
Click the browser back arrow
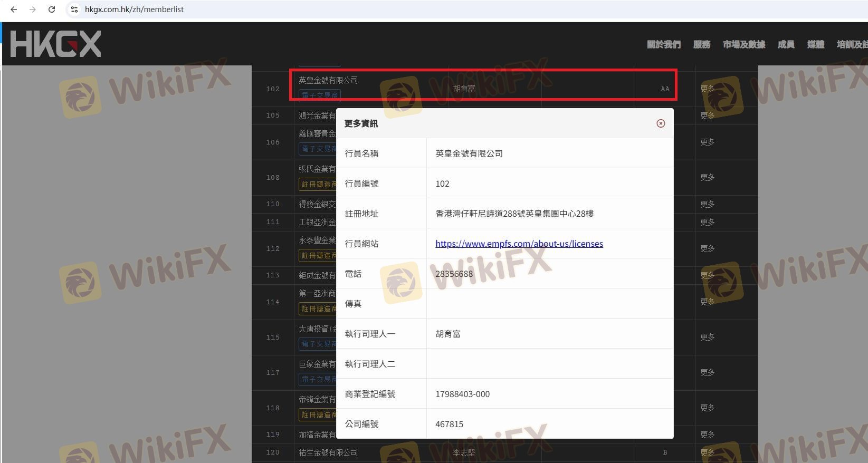tap(14, 9)
